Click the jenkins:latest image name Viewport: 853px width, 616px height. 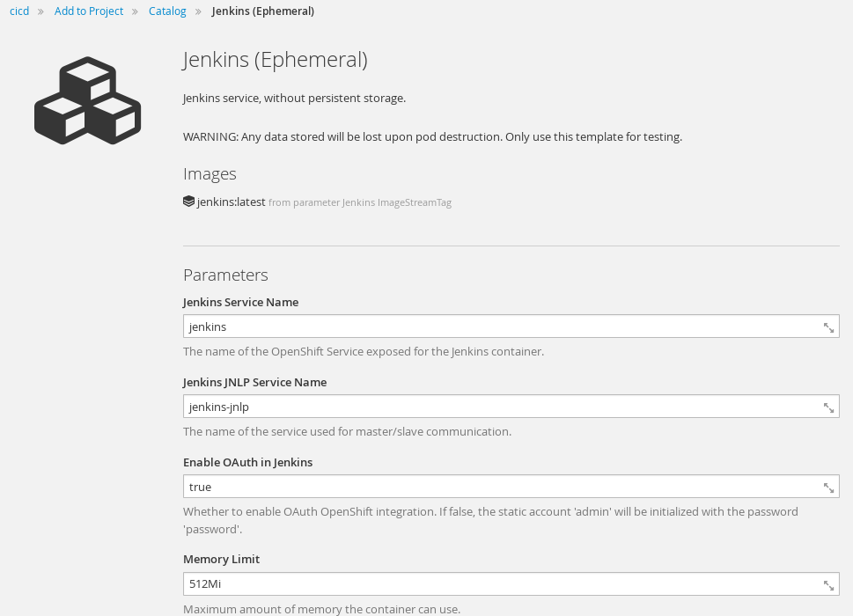[x=232, y=202]
